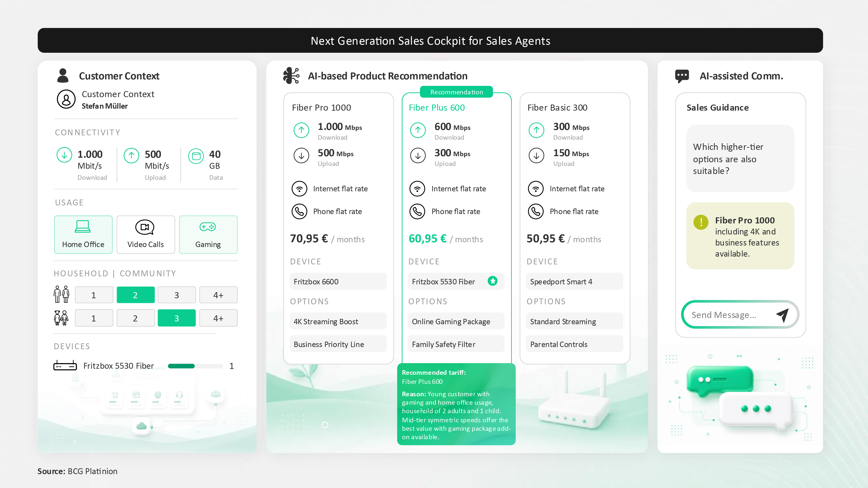Open the Fritzbox 6600 device selector
The image size is (868, 488).
point(338,281)
